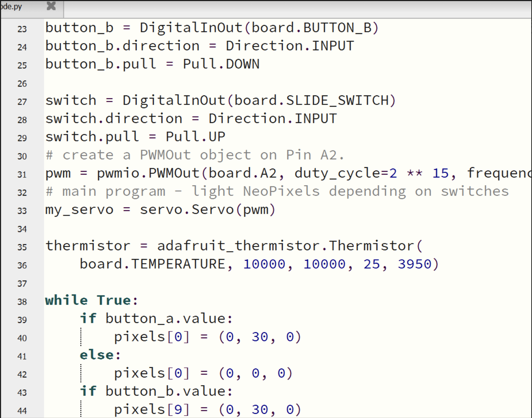Click 'if button_b.value:' line
The height and width of the screenshot is (418, 532).
(156, 391)
